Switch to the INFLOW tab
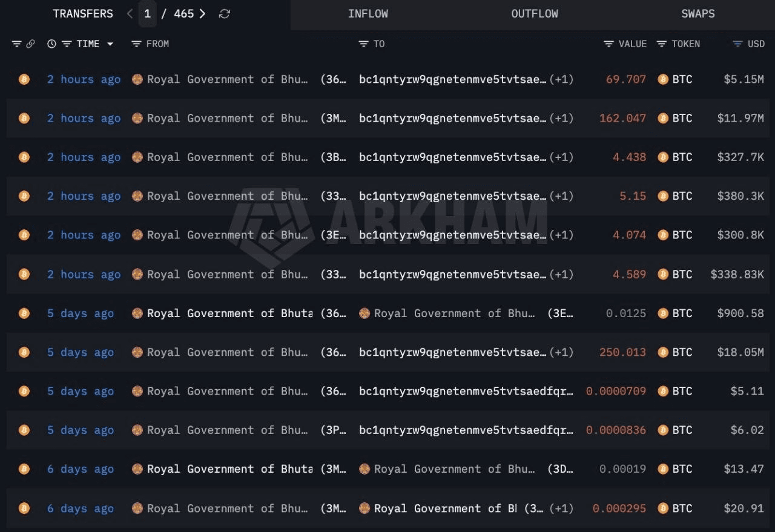Image resolution: width=775 pixels, height=532 pixels. pyautogui.click(x=368, y=14)
